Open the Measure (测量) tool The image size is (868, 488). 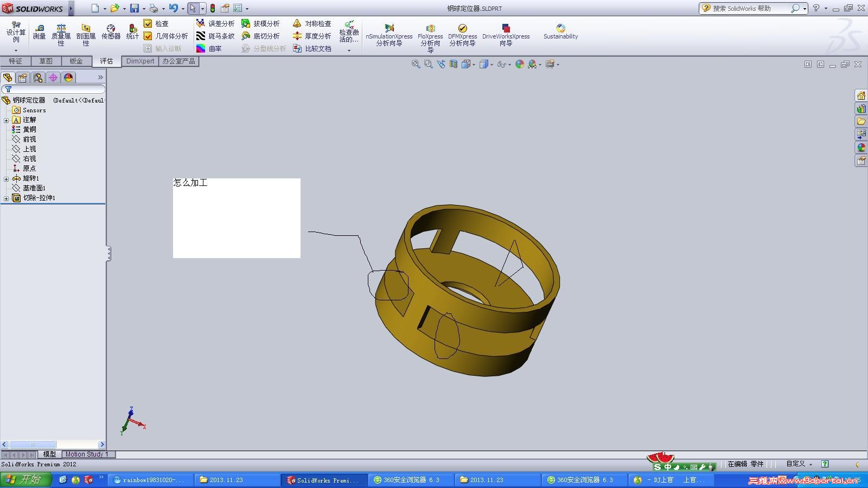[x=39, y=32]
